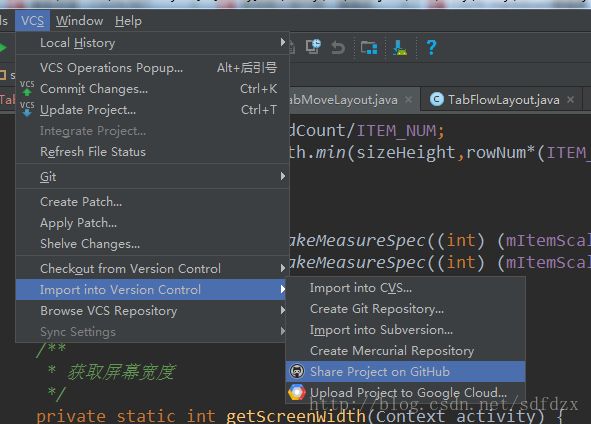This screenshot has width=591, height=424.
Task: Click getScreenWidth method name in code
Action: pos(296,416)
